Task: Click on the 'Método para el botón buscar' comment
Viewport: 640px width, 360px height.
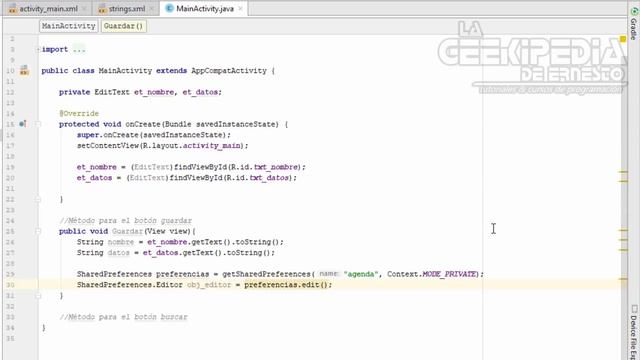Action: [x=123, y=317]
